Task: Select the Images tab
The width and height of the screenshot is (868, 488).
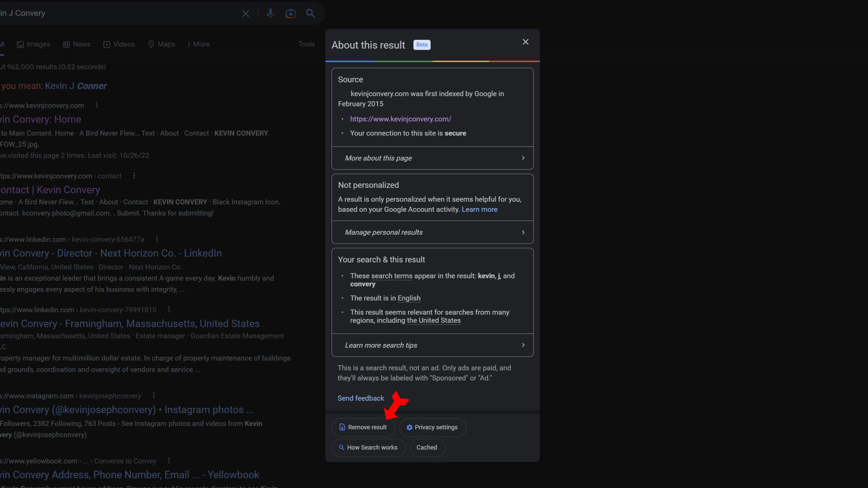Action: (33, 44)
